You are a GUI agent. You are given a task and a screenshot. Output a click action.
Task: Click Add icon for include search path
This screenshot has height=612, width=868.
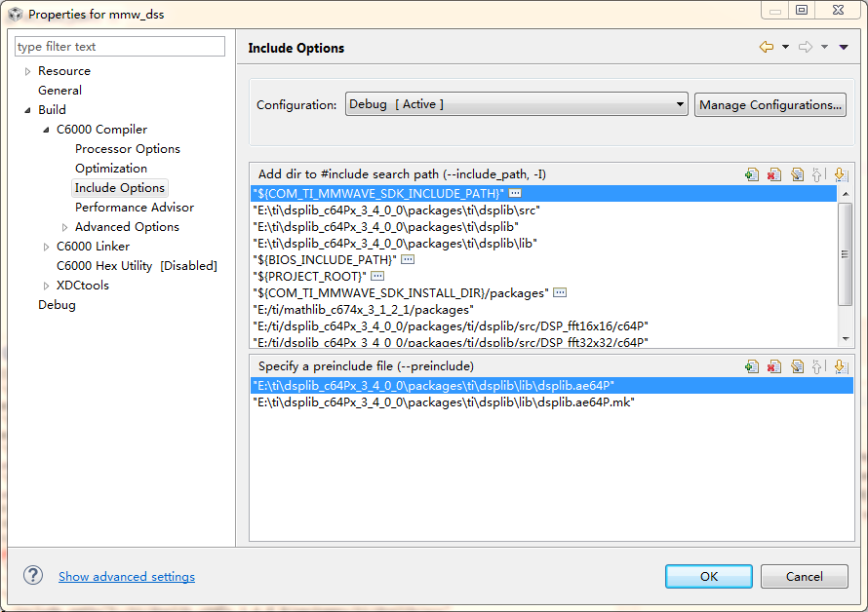(751, 174)
